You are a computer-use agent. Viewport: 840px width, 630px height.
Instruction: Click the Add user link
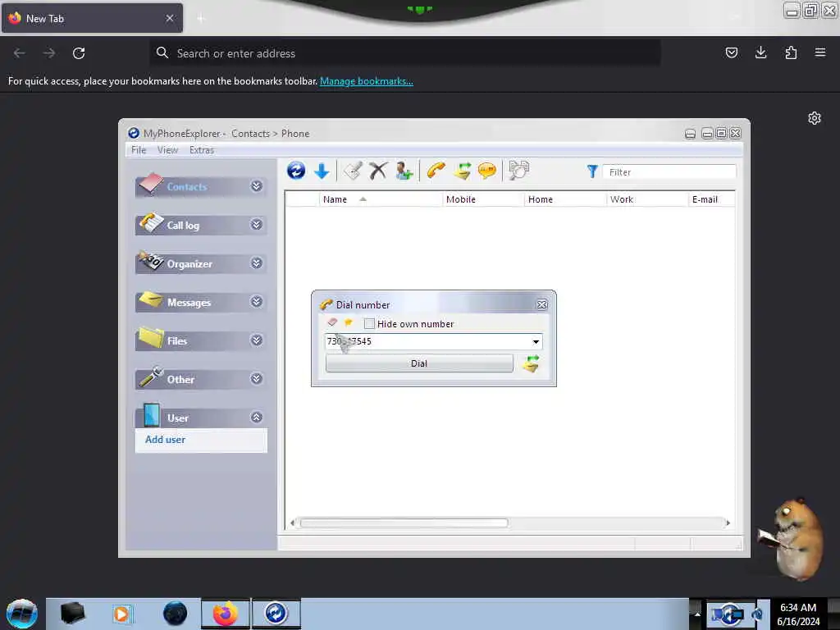[165, 440]
